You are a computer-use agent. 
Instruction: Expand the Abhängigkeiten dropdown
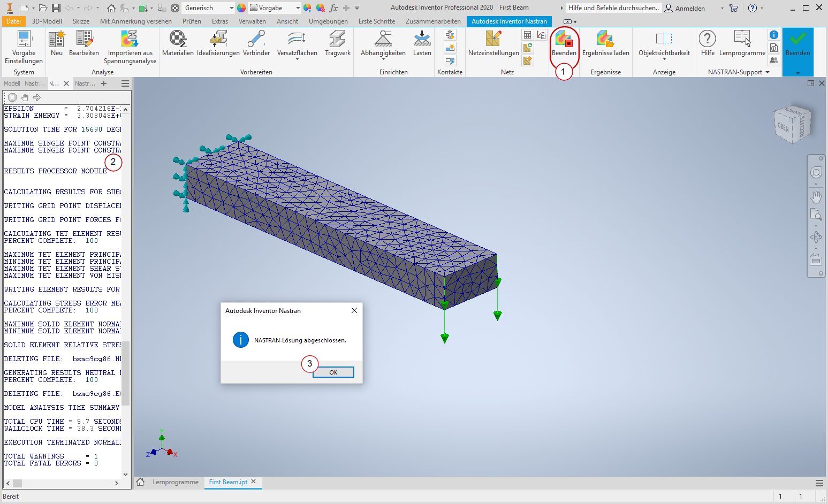click(x=383, y=59)
